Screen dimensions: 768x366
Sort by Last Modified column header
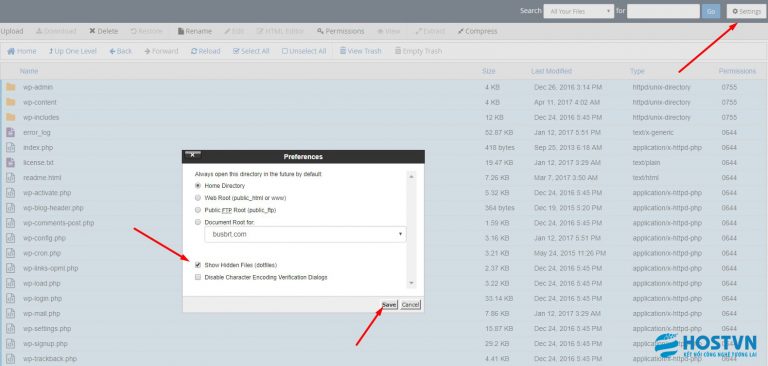(551, 71)
